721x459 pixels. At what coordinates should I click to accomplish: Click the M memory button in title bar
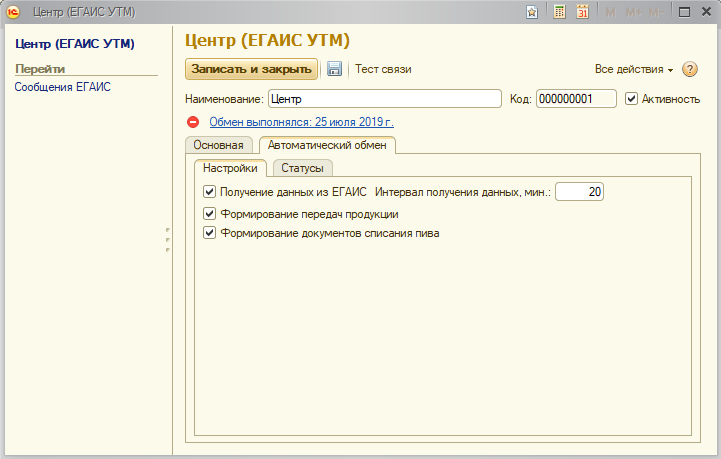611,12
